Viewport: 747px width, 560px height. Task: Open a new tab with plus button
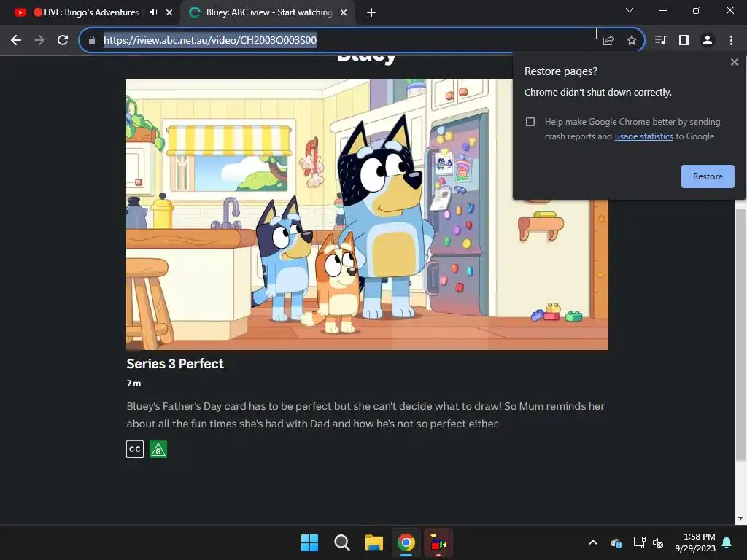pos(371,12)
